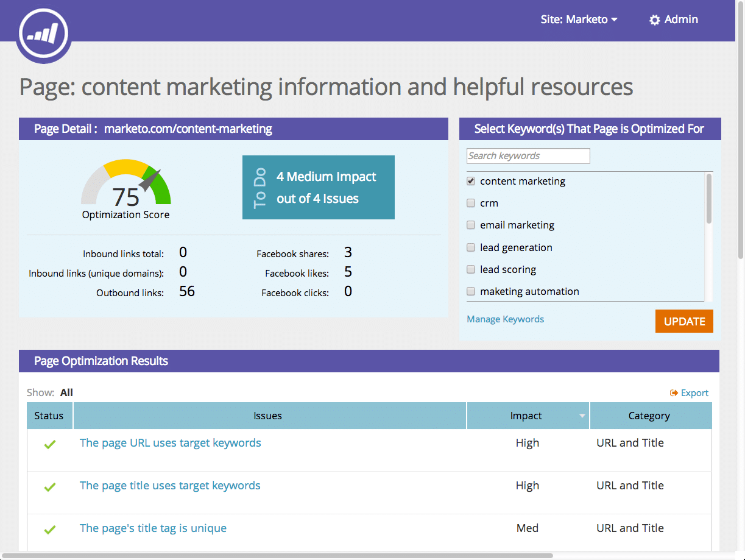
Task: Click the Optimization Score gauge
Action: 126,185
